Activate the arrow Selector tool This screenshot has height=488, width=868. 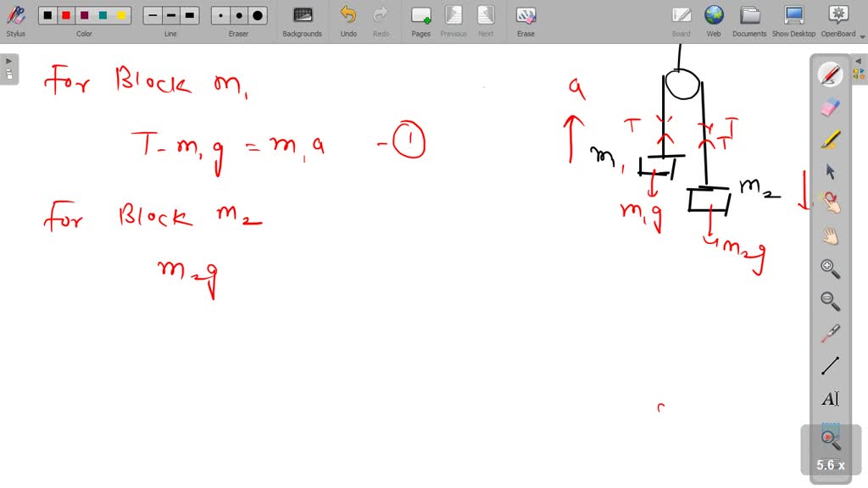830,171
